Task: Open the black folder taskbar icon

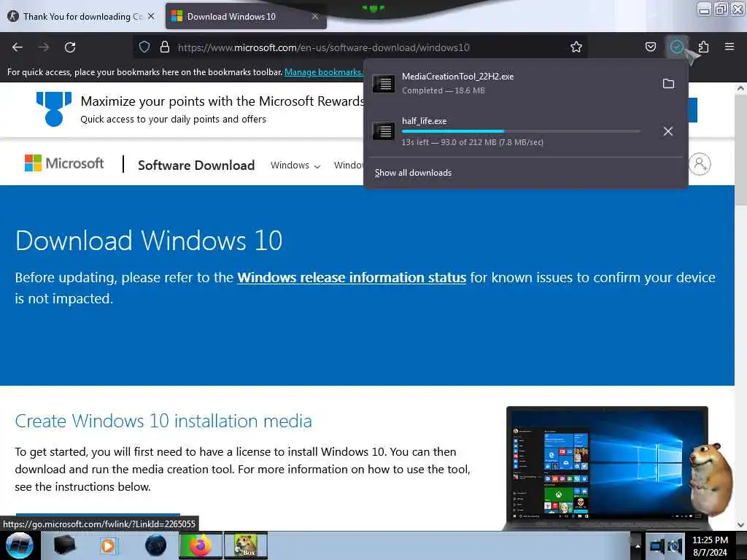Action: [65, 545]
